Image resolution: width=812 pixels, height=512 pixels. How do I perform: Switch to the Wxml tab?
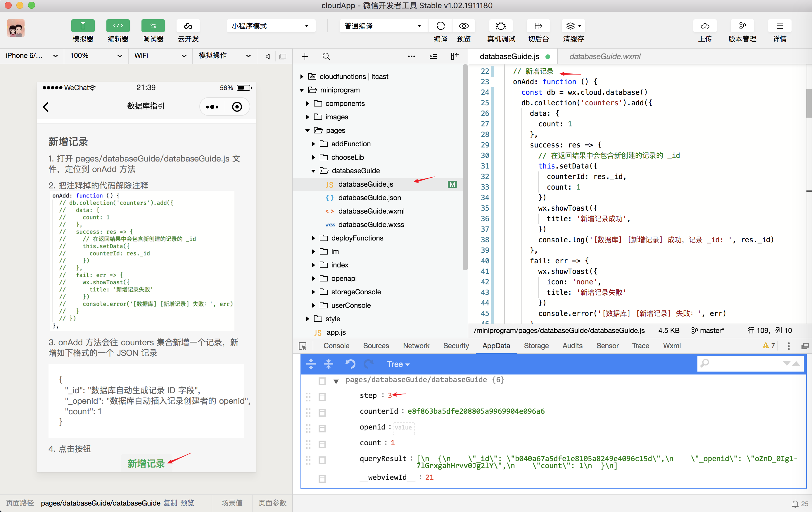pyautogui.click(x=672, y=346)
